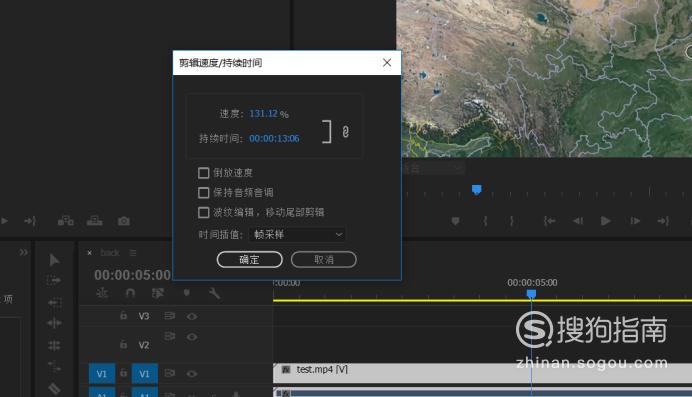Select the Razor tool
The image size is (692, 397).
[54, 388]
